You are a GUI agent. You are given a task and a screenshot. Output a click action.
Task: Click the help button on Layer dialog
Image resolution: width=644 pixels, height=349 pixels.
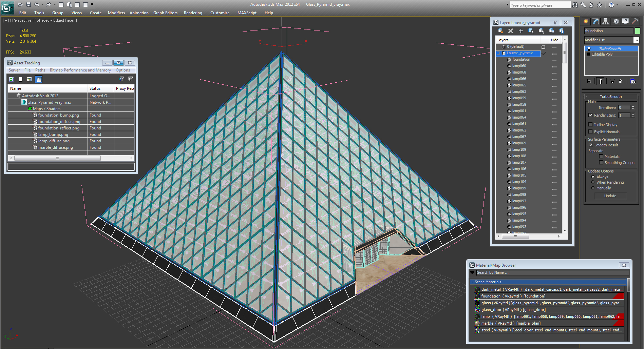pos(555,23)
